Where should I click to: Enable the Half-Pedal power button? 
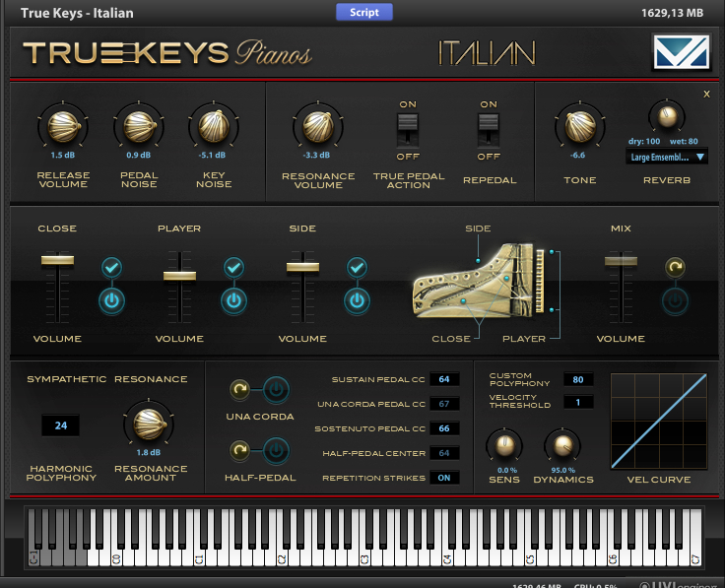click(x=276, y=450)
